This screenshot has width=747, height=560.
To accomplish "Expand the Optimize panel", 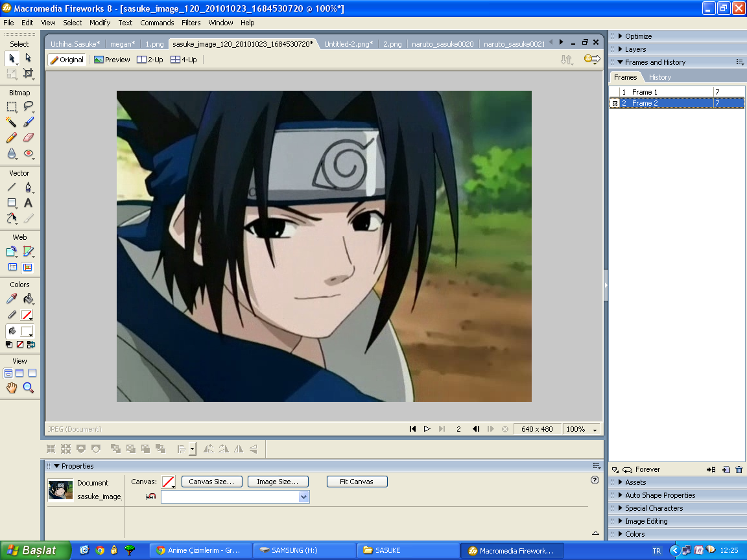I will coord(621,36).
